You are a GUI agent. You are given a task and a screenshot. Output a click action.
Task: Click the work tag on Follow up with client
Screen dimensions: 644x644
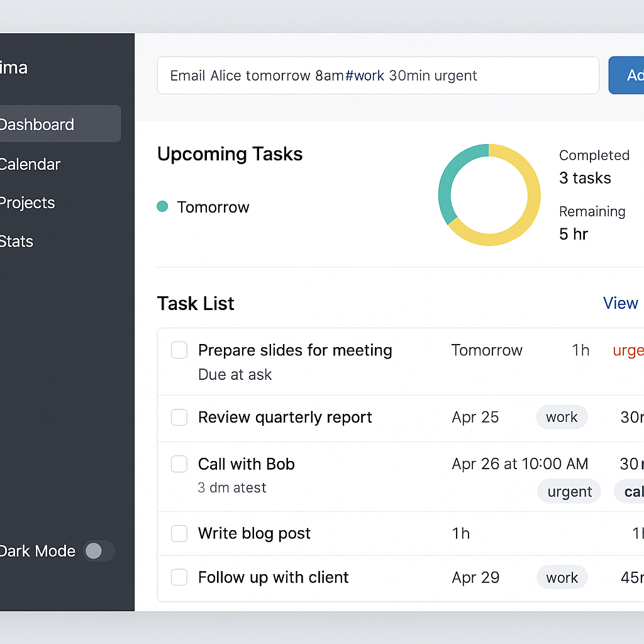pos(562,577)
